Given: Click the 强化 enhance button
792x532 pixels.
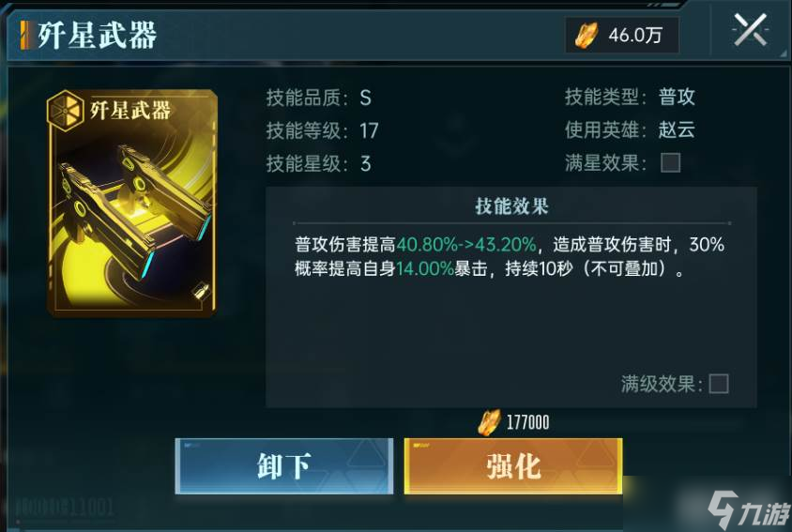Looking at the screenshot, I should pos(513,466).
